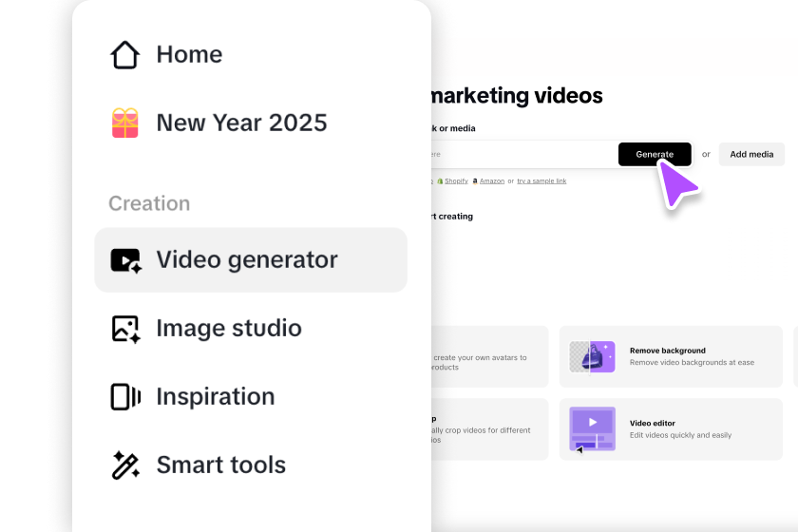
Task: Click the 'Remove background' card title
Action: (667, 351)
